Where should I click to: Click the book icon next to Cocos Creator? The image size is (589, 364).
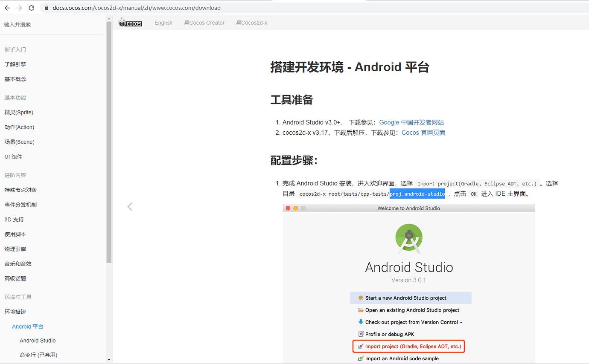point(186,23)
